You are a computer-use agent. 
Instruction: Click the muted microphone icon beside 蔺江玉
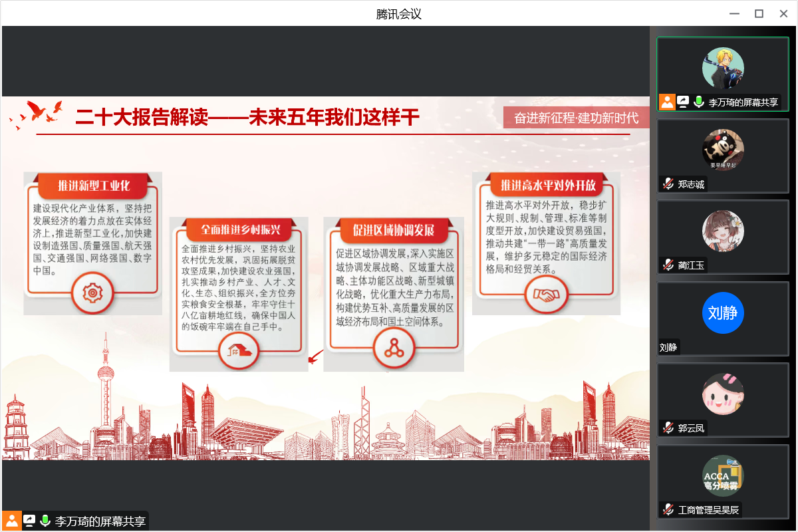(x=668, y=265)
